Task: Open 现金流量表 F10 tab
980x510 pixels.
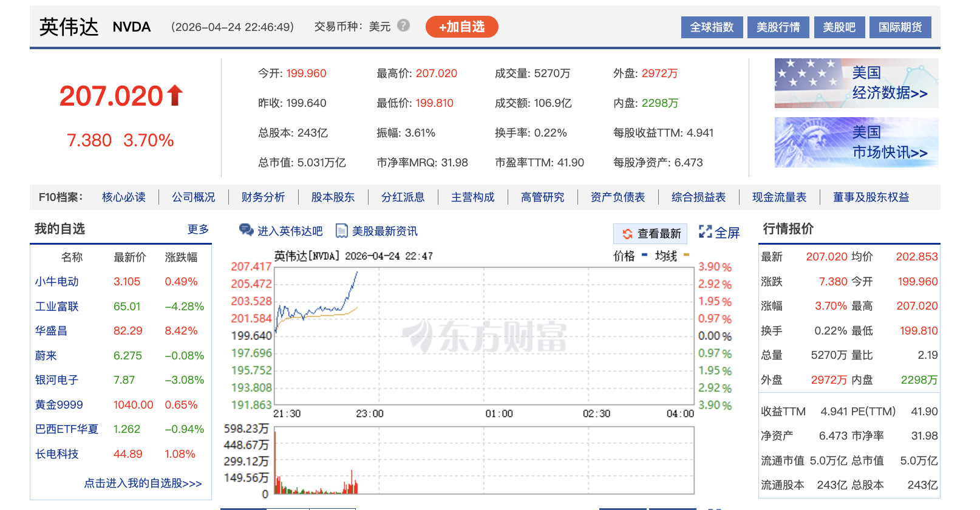Action: (780, 197)
